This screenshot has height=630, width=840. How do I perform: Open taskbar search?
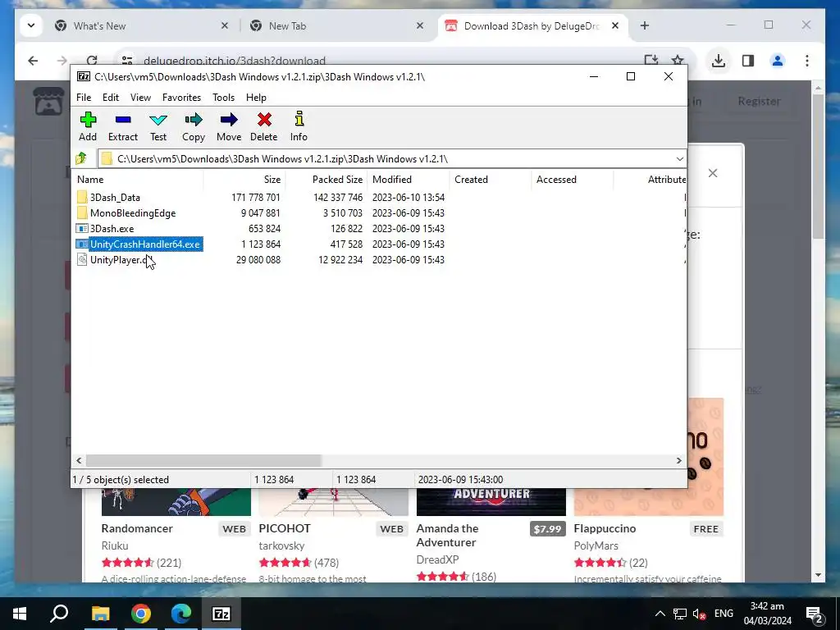click(x=59, y=614)
